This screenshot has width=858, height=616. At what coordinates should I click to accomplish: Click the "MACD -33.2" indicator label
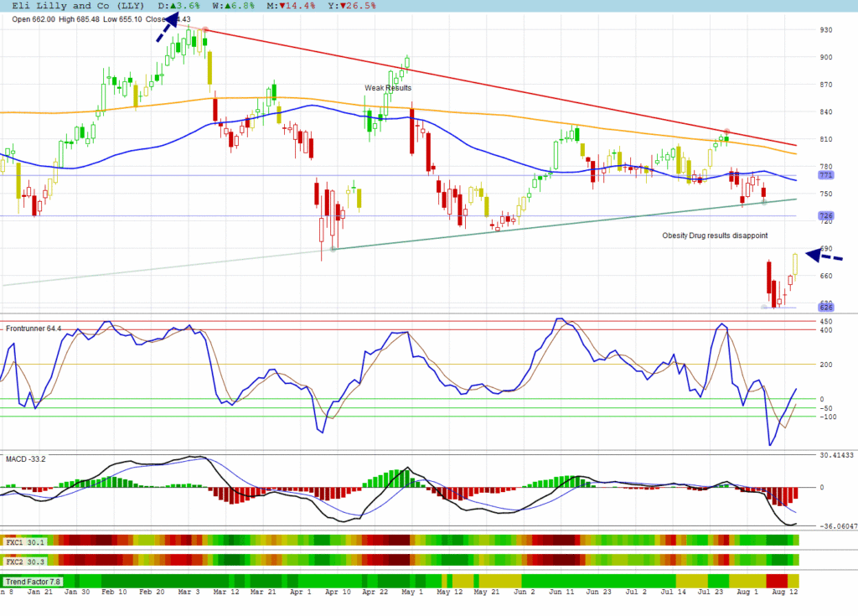pyautogui.click(x=26, y=458)
